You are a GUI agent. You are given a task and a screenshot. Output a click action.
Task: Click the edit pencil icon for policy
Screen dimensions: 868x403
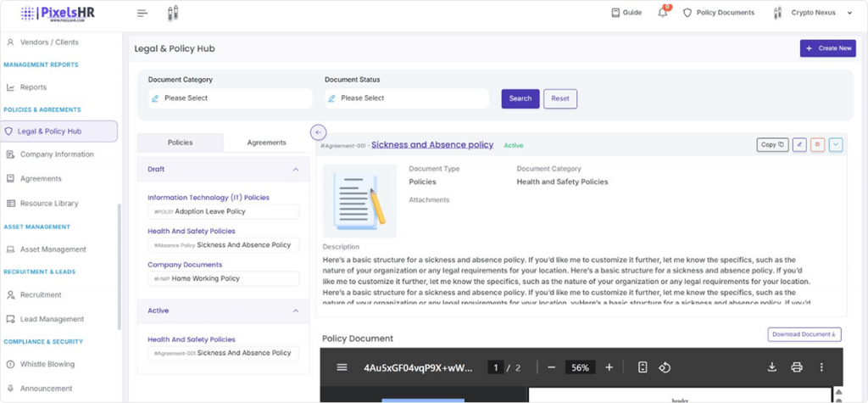point(798,145)
